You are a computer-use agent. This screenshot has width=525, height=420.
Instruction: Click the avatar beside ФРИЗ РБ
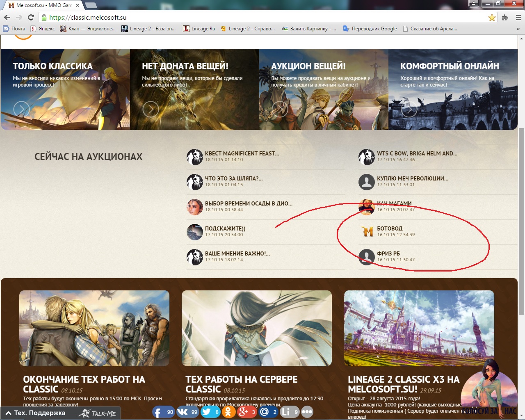click(367, 257)
